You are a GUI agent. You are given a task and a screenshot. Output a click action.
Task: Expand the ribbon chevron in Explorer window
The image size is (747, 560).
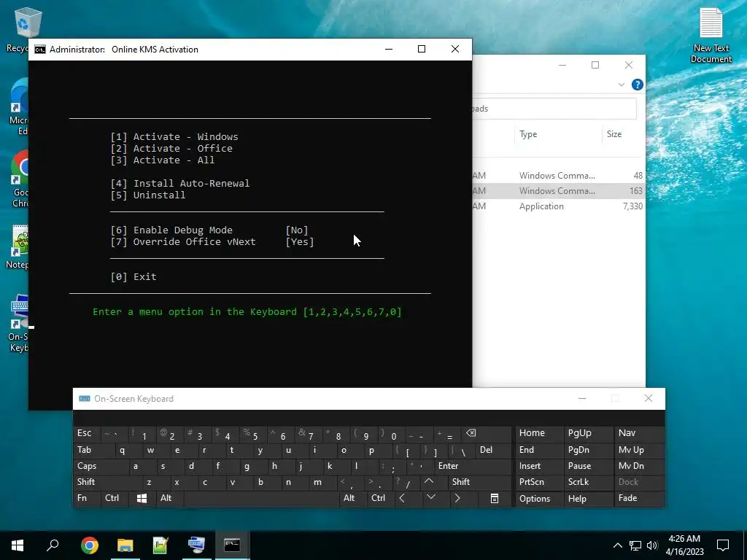(622, 85)
